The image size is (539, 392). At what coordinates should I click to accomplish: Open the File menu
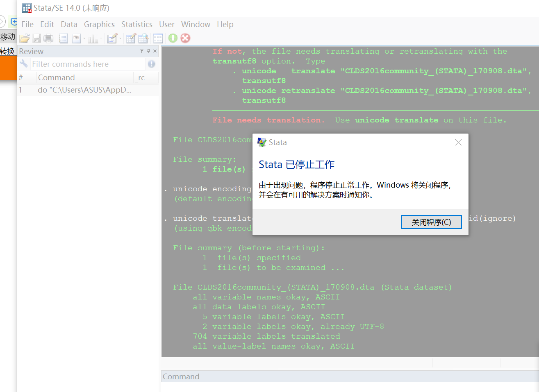(x=27, y=24)
